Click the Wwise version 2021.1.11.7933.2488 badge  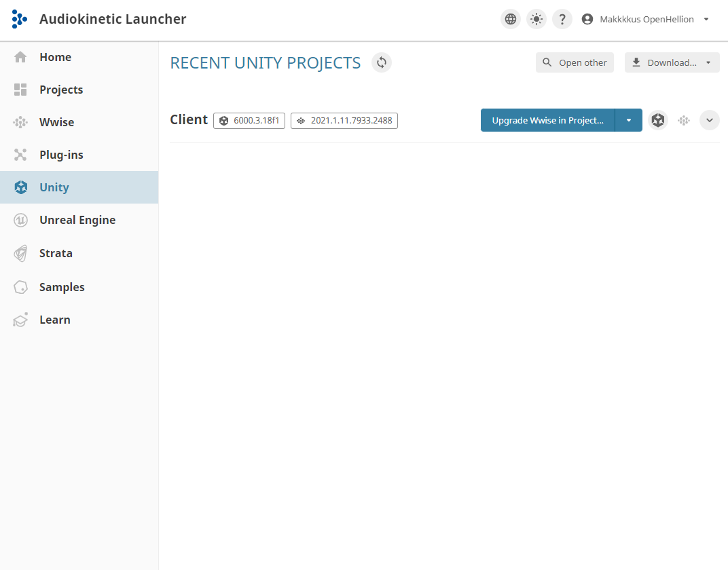click(x=344, y=121)
